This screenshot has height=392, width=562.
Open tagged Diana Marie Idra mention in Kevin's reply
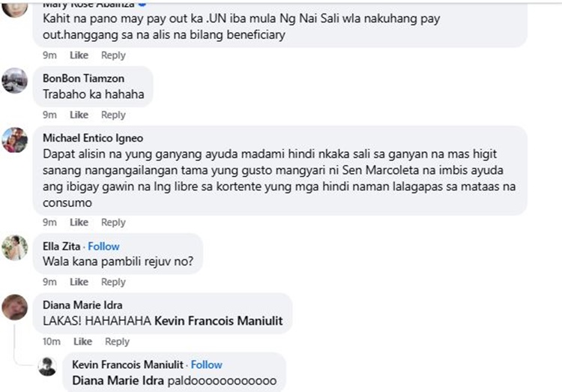tap(118, 381)
